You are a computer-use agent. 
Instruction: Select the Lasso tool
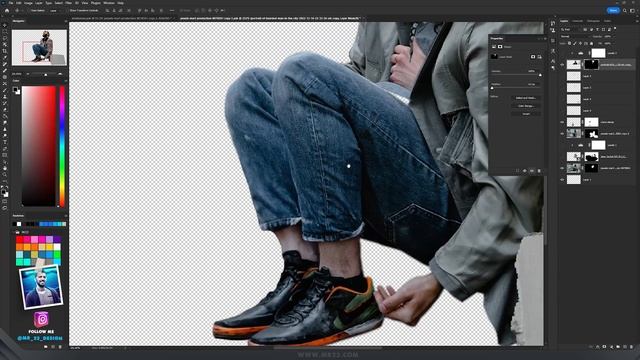click(x=5, y=38)
